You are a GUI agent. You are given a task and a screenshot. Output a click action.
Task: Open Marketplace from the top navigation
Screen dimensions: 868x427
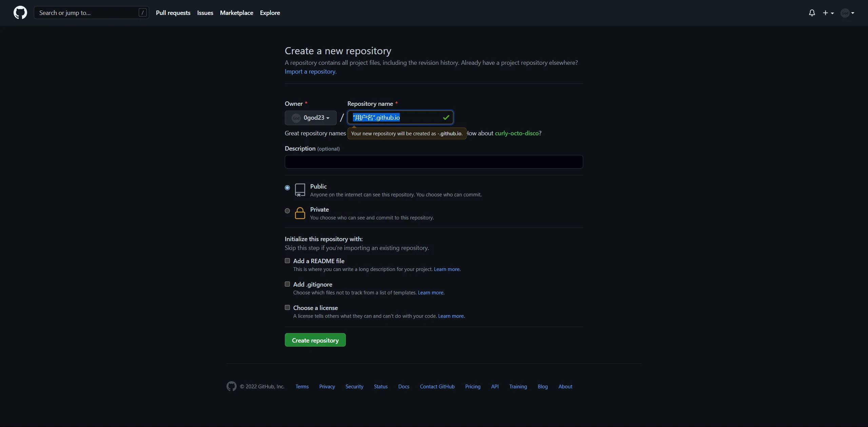[x=236, y=13]
